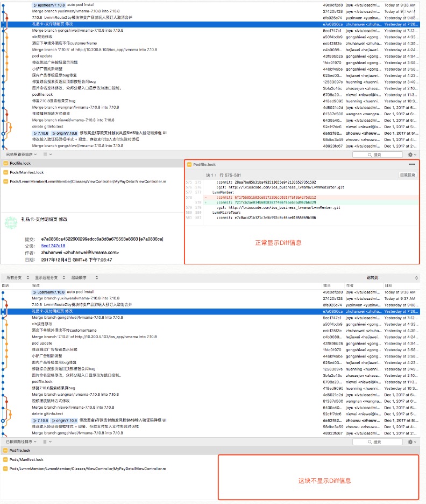Click the red 正常显示Diff信息 annotation text

pos(278,243)
